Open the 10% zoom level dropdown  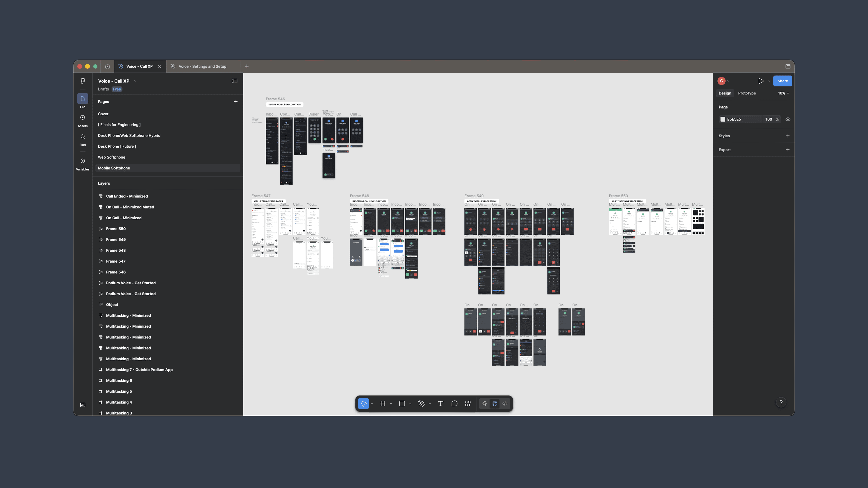coord(783,93)
